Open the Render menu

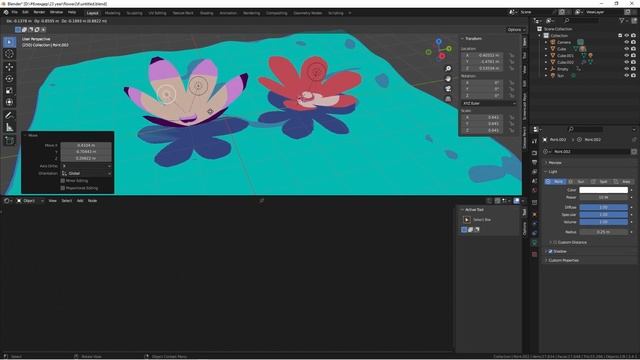point(39,13)
